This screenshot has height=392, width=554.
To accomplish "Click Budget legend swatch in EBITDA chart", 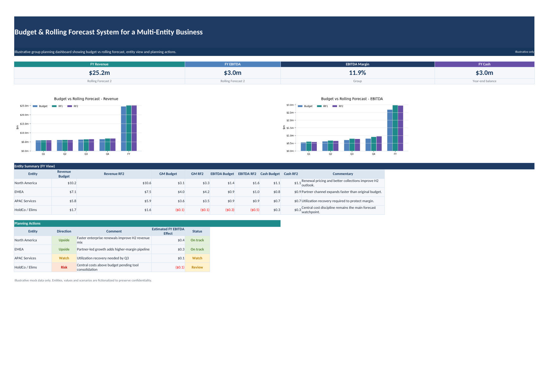I will [x=300, y=106].
